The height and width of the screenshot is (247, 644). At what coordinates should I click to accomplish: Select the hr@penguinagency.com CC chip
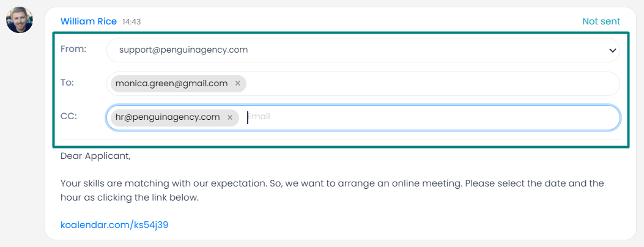pos(167,117)
